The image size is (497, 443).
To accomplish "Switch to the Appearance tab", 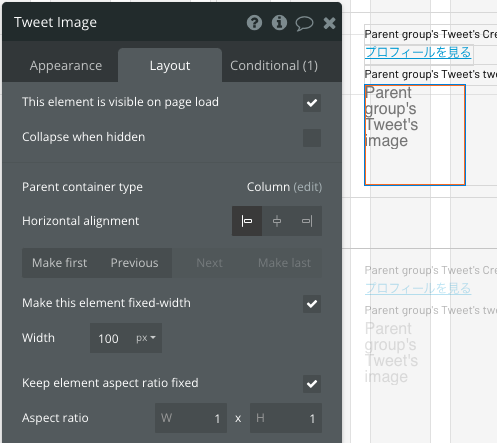I will click(66, 66).
